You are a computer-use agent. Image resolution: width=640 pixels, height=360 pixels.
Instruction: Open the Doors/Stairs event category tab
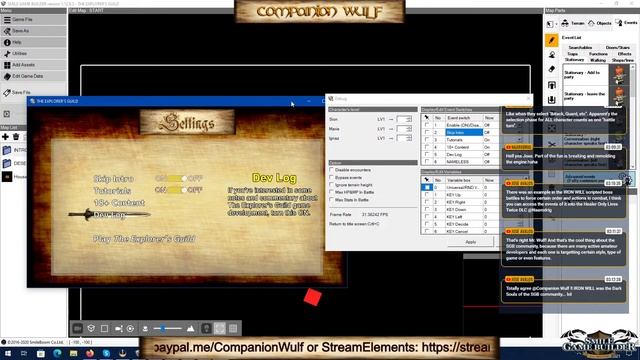click(618, 48)
